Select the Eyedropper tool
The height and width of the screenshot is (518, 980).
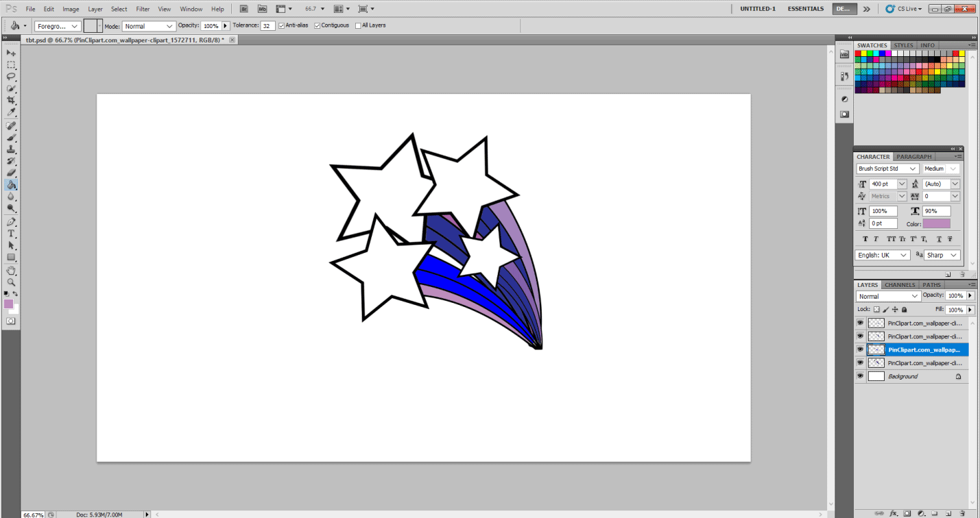(x=11, y=112)
